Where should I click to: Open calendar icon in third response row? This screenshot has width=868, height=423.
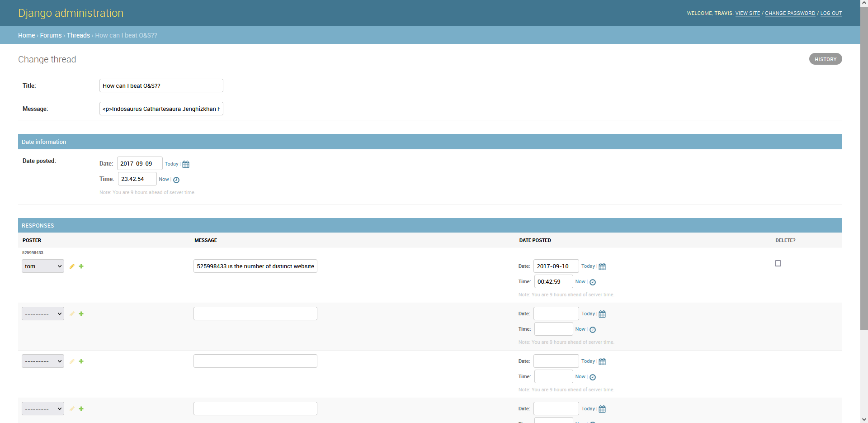point(602,361)
